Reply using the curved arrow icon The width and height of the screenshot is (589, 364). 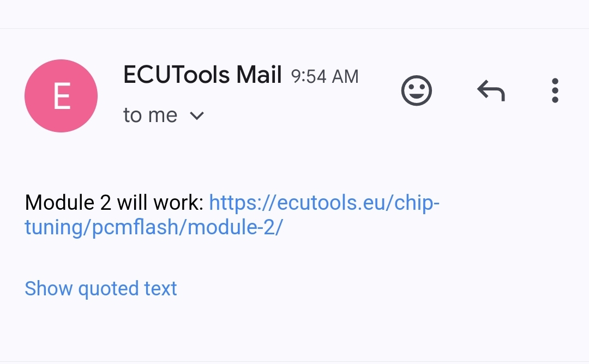(x=491, y=90)
